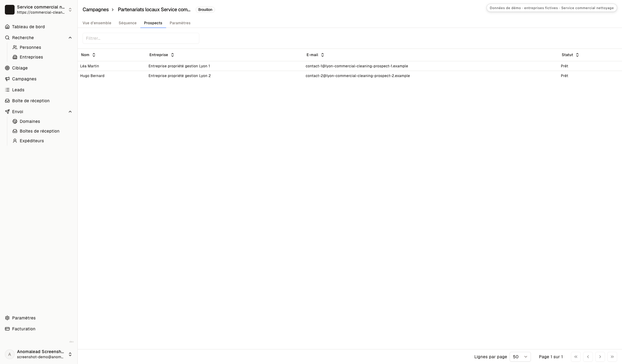Screen dimensions: 622x364
Task: Click the workspace logo square
Action: pyautogui.click(x=10, y=10)
